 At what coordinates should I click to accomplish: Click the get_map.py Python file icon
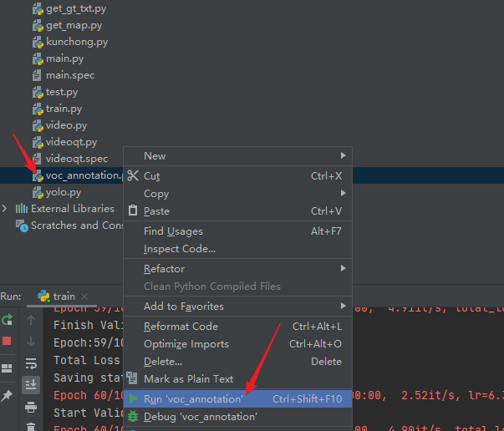pos(38,26)
